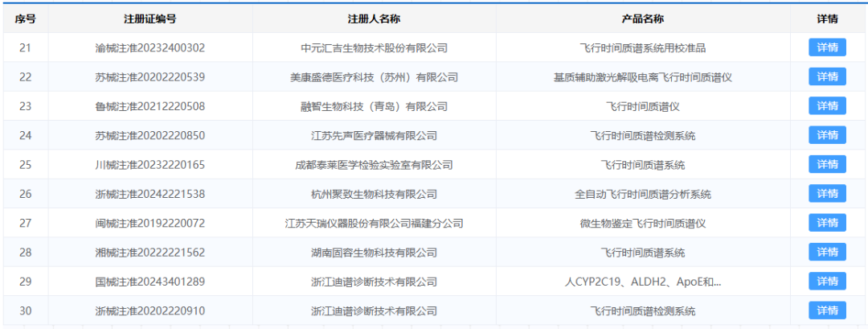
Task: View 详情 for 微生物鉴定飞行时间质谱仪
Action: [x=827, y=223]
